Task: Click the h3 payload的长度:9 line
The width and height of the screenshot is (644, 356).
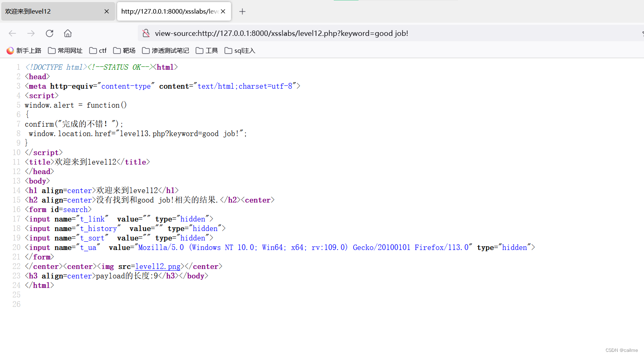Action: pyautogui.click(x=116, y=276)
